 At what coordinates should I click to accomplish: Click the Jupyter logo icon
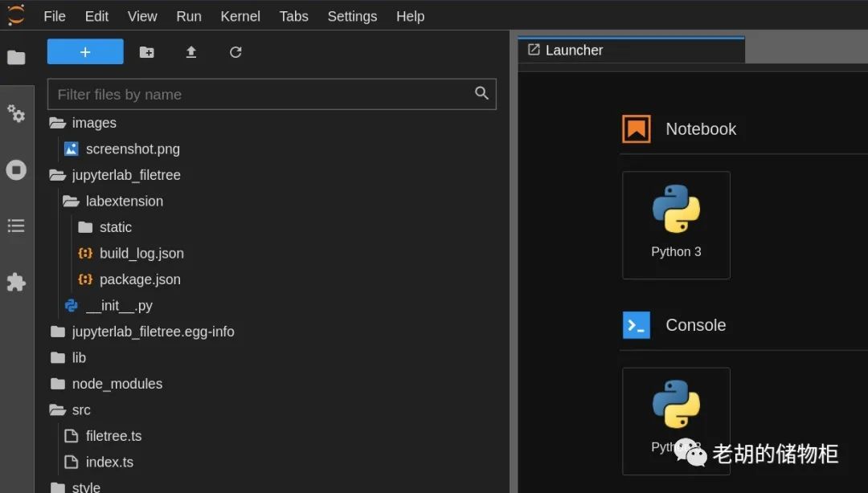click(x=16, y=15)
